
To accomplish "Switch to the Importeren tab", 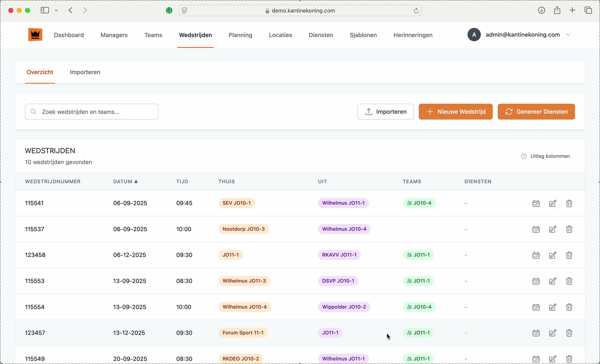I will 85,72.
